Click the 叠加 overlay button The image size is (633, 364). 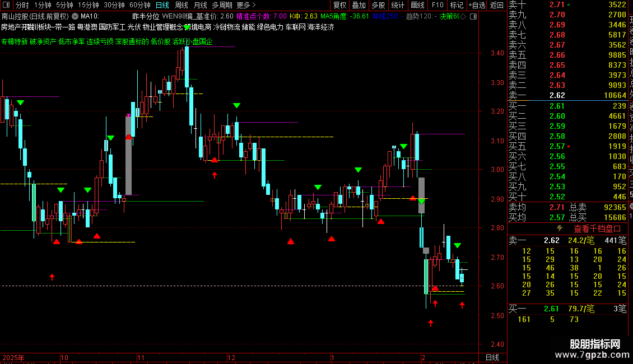point(359,5)
